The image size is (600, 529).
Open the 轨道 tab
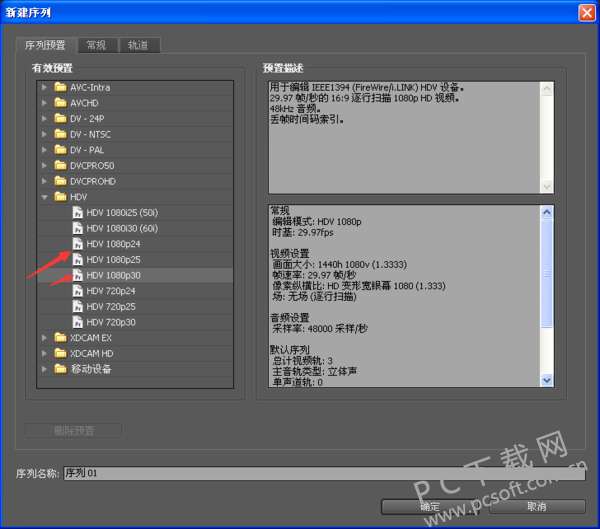138,45
